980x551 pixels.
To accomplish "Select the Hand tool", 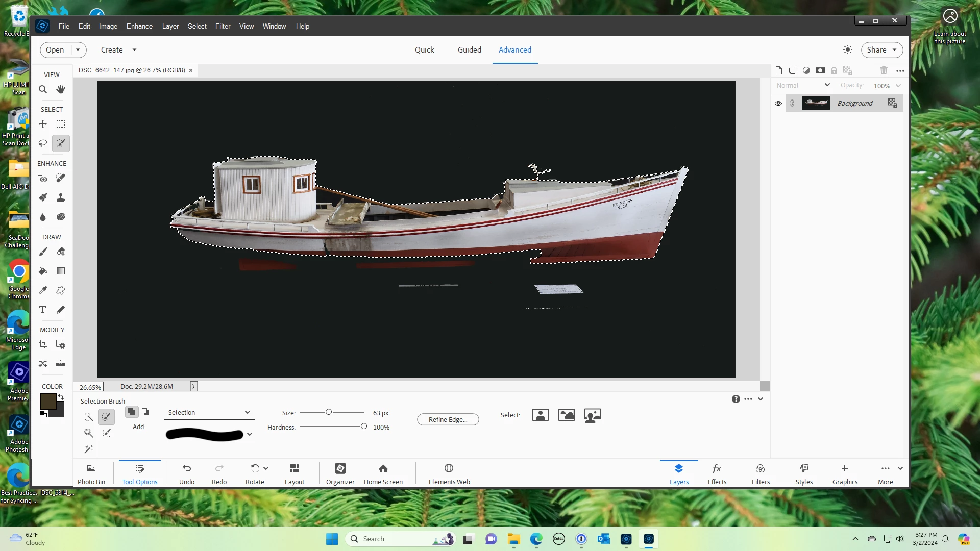I will coord(61,90).
